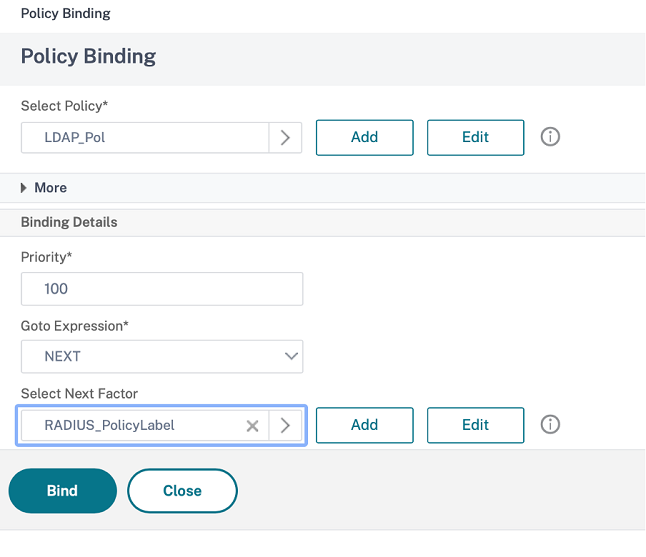646x557 pixels.
Task: Click the Binding Details section header
Action: pyautogui.click(x=69, y=222)
